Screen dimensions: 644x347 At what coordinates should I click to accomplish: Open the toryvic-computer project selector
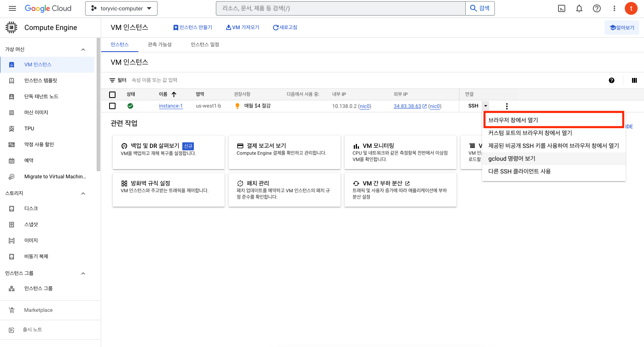(x=121, y=8)
